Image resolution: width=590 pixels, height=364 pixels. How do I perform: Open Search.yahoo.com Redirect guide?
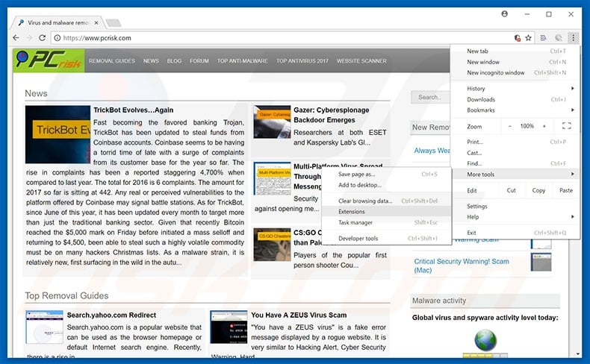(x=111, y=316)
